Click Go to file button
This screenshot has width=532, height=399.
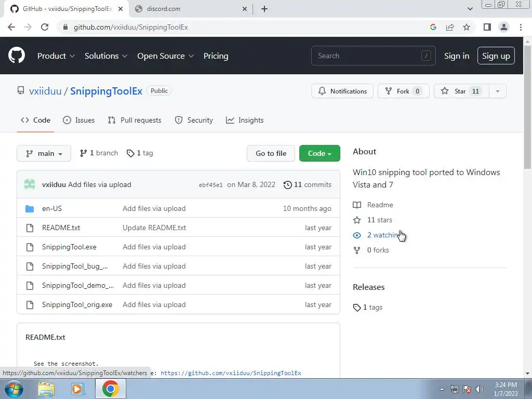271,153
